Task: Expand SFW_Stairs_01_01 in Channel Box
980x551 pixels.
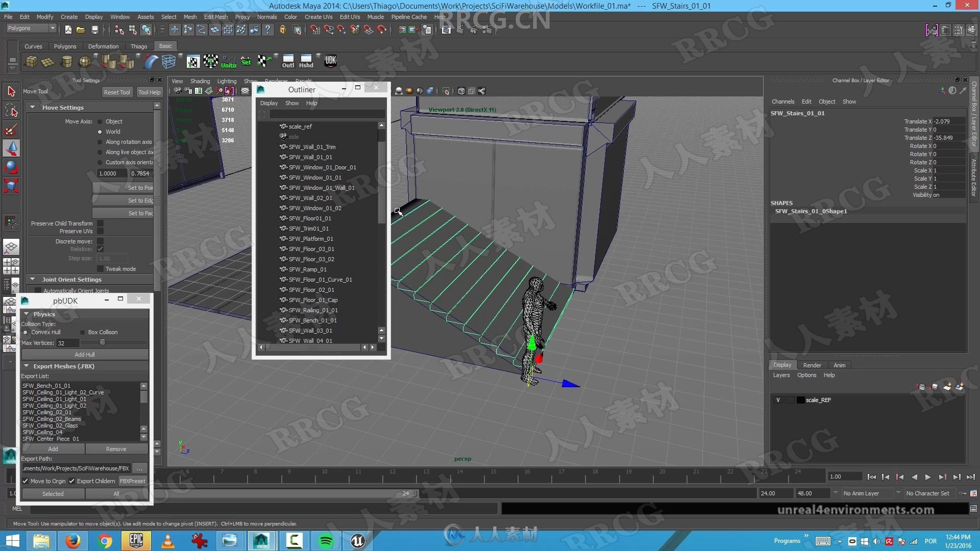Action: (798, 112)
